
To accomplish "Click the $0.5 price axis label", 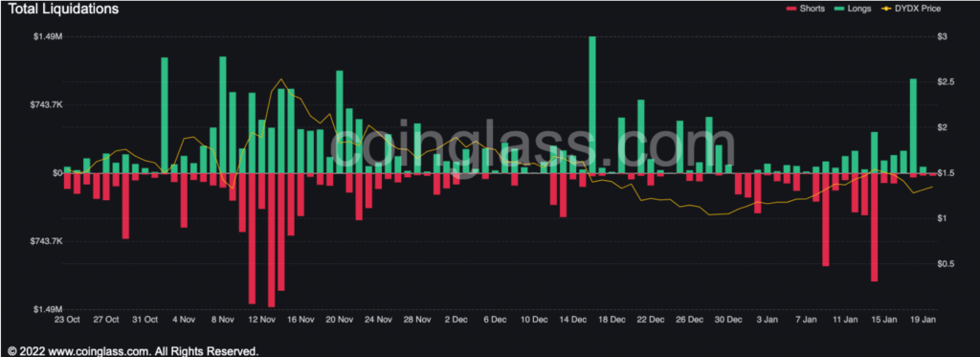I will [947, 264].
